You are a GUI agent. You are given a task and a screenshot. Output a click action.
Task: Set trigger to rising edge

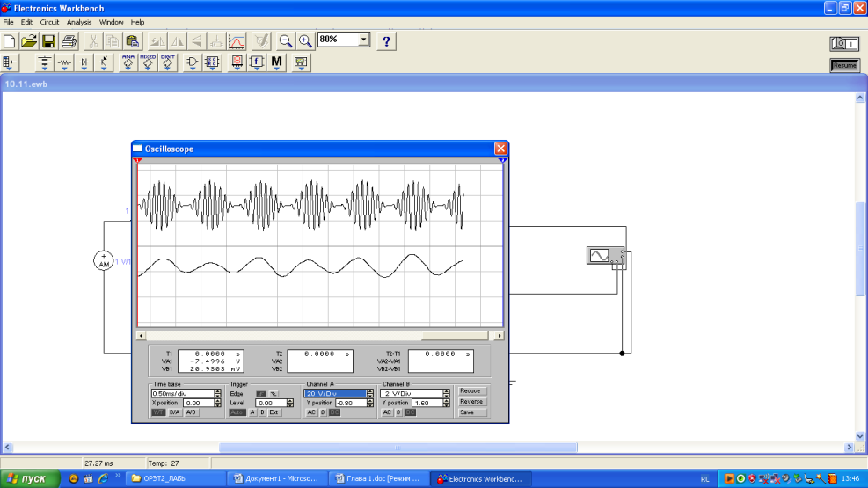tap(260, 394)
